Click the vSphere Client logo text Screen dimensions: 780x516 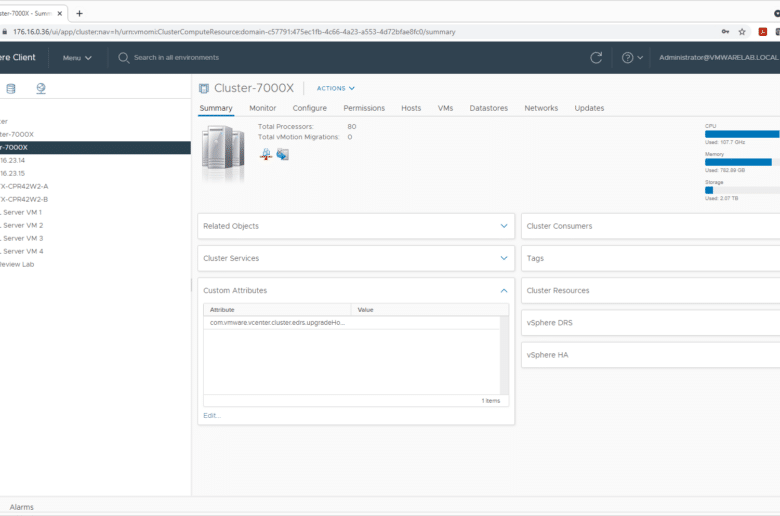tap(18, 58)
